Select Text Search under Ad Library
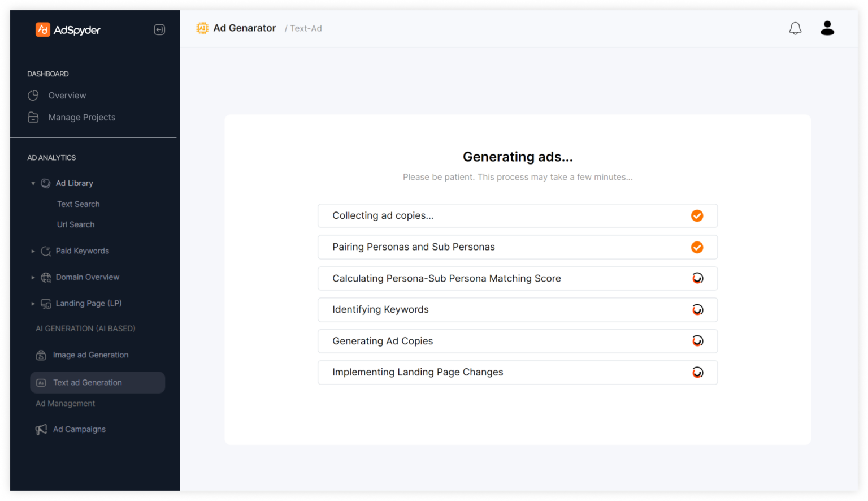Image resolution: width=868 pixels, height=501 pixels. [78, 204]
